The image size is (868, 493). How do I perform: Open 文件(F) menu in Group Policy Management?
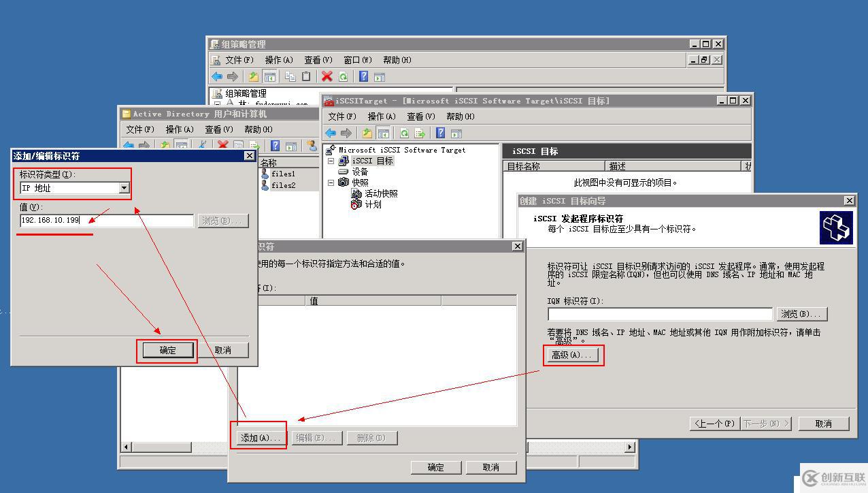coord(239,60)
